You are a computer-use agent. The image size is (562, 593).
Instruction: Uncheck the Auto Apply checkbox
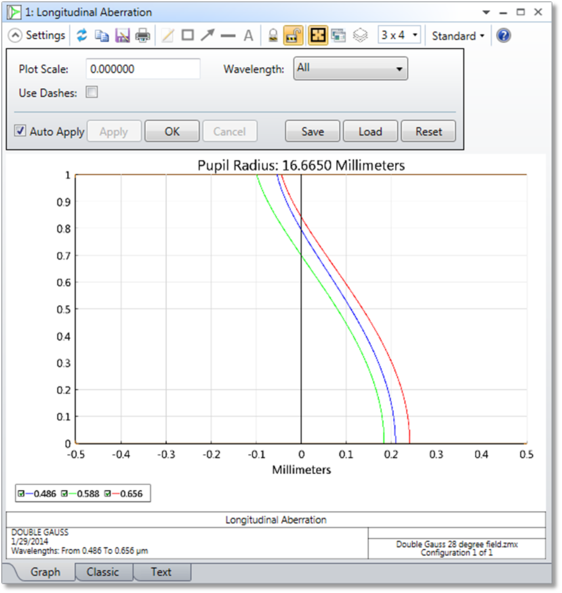click(20, 131)
